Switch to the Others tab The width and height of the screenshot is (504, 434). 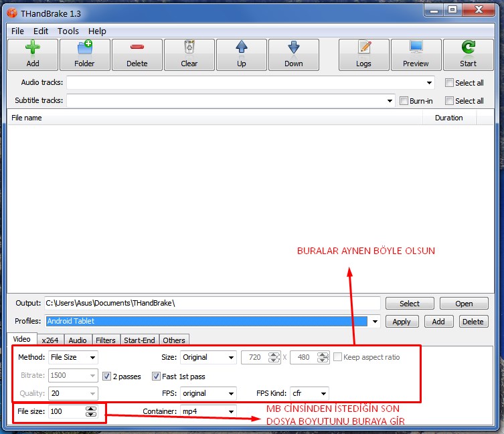tap(174, 340)
